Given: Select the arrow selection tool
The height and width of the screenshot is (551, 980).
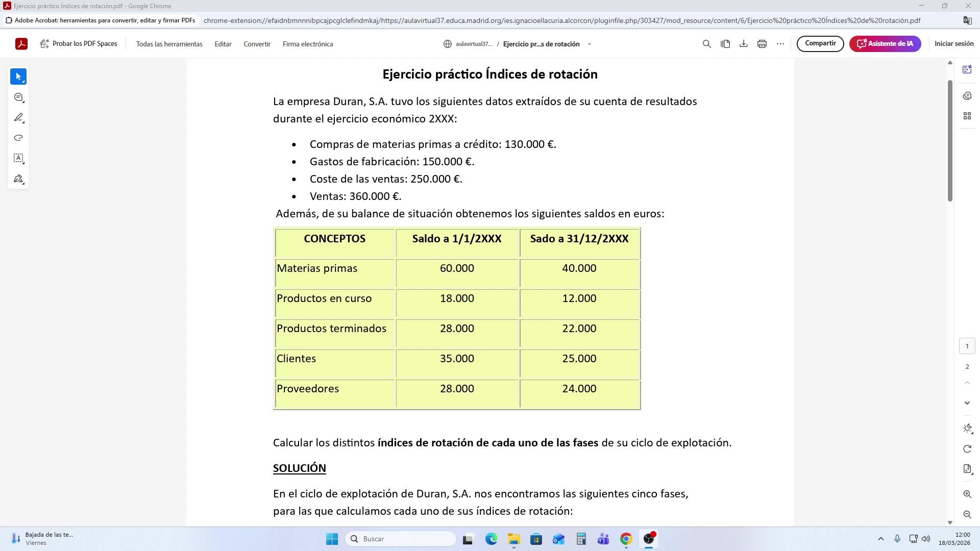Looking at the screenshot, I should pos(18,77).
